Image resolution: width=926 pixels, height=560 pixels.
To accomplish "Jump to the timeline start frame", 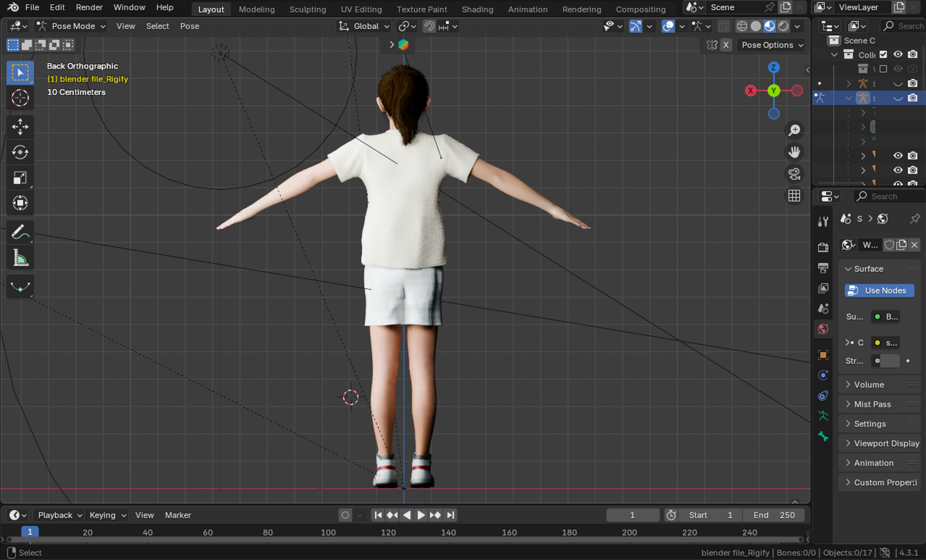I will [378, 515].
